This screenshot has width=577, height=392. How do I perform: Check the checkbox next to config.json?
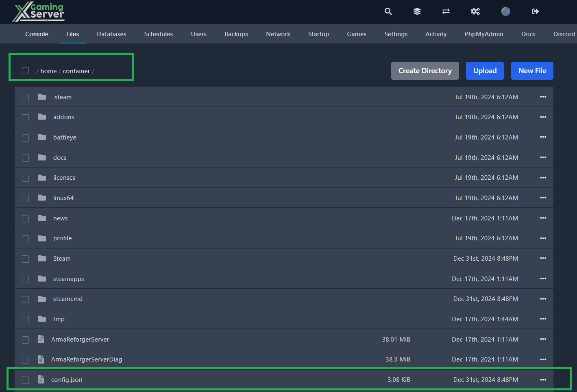tap(25, 379)
